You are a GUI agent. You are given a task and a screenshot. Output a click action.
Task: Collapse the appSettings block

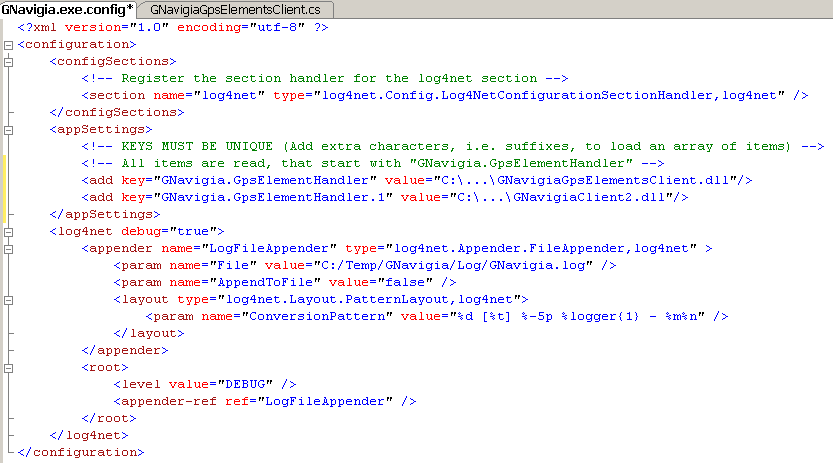(x=8, y=130)
